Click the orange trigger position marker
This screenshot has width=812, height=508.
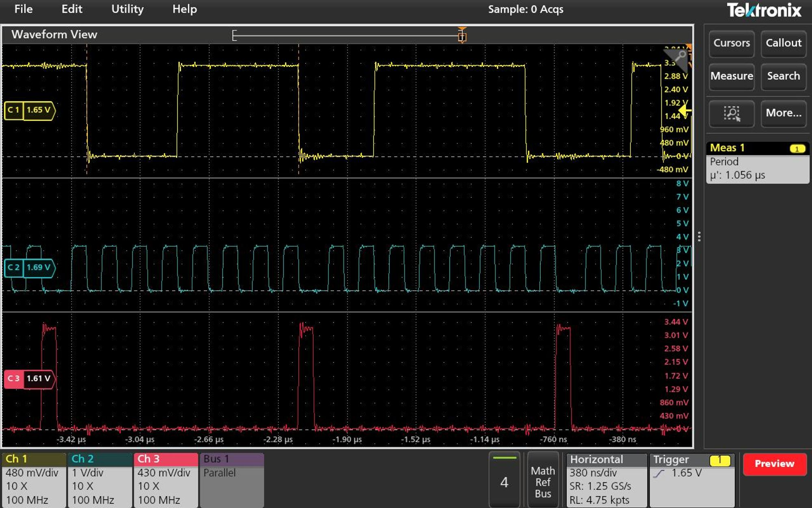click(x=462, y=36)
